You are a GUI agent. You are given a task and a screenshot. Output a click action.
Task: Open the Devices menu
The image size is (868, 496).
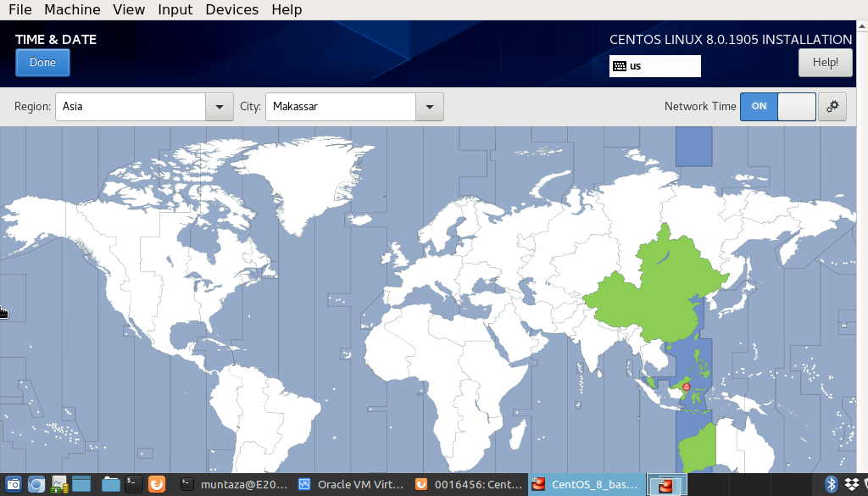tap(231, 9)
